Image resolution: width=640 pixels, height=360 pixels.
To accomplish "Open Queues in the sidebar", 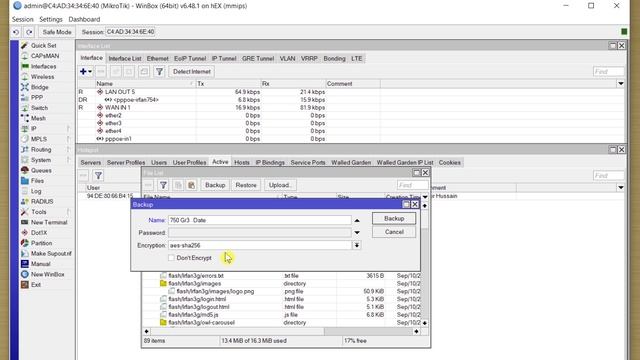I will point(41,170).
